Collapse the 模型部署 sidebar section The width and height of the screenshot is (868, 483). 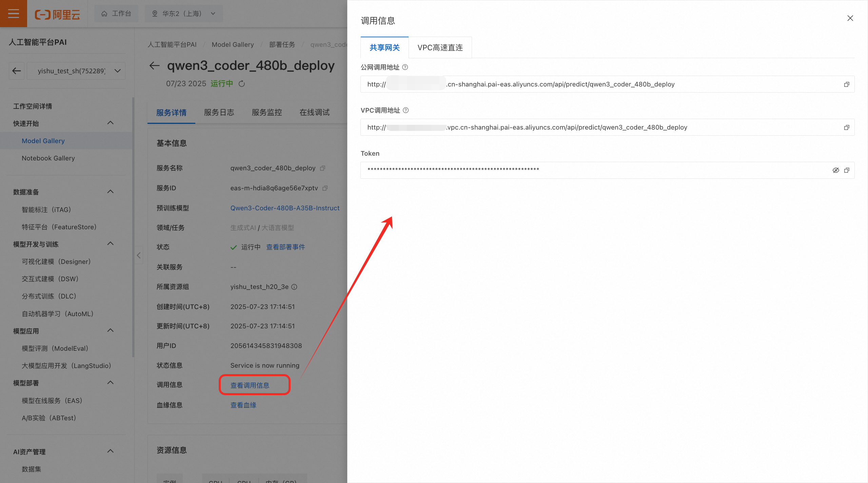pos(110,383)
